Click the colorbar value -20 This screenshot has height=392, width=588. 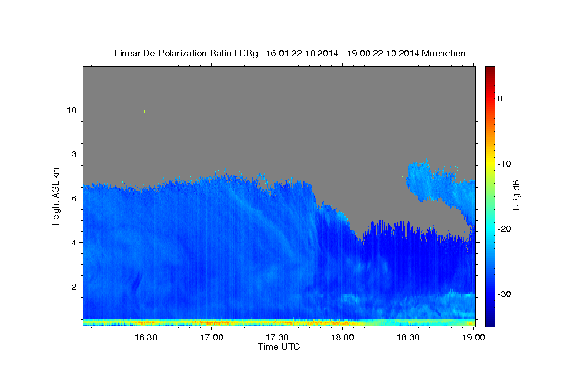[x=505, y=229]
